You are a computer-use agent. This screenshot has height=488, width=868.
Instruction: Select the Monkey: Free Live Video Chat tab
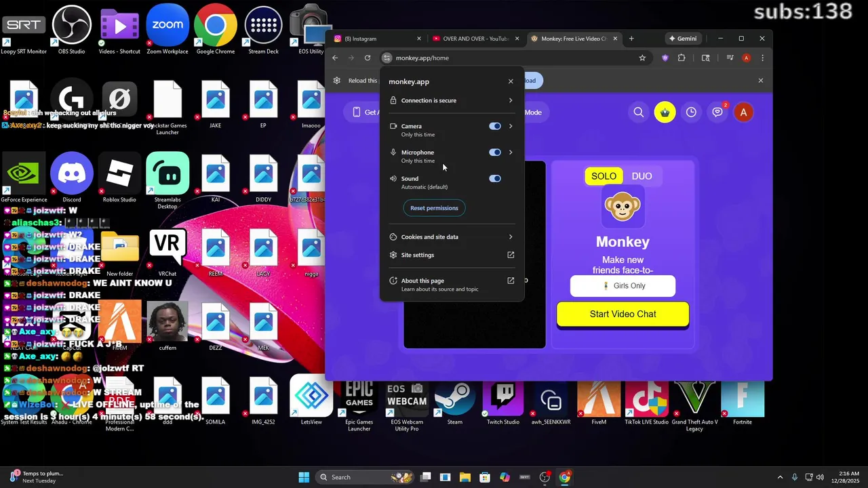(574, 39)
